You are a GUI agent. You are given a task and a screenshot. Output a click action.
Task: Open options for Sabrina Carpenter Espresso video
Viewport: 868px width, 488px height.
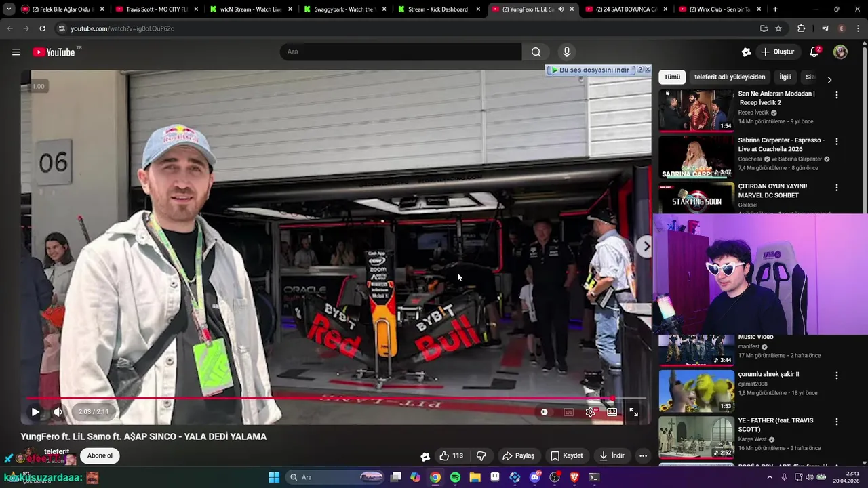[836, 142]
